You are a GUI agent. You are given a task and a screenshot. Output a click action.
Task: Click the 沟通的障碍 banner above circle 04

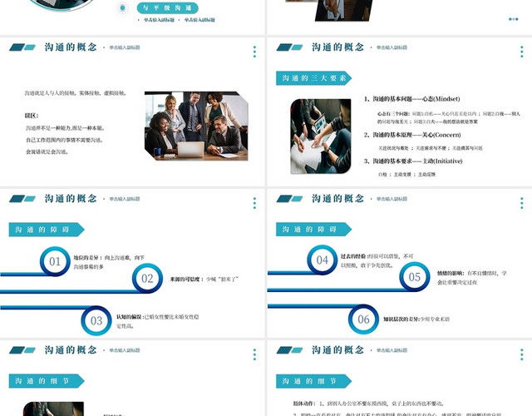(x=314, y=230)
